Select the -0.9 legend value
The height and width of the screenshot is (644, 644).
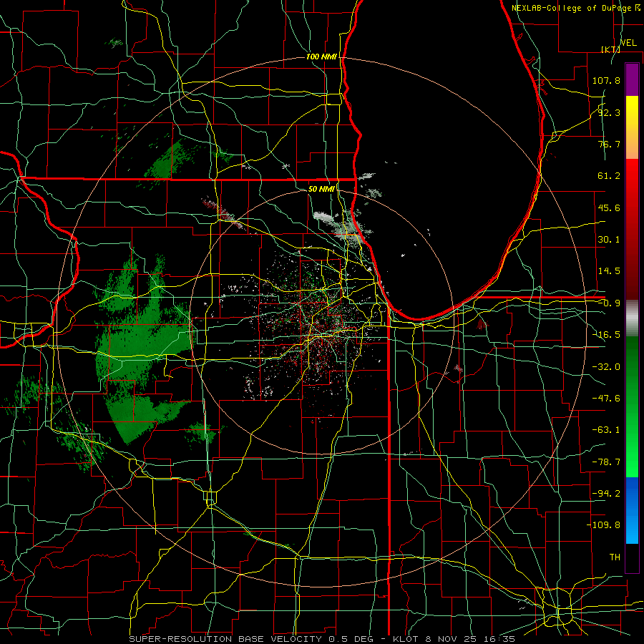tap(609, 303)
